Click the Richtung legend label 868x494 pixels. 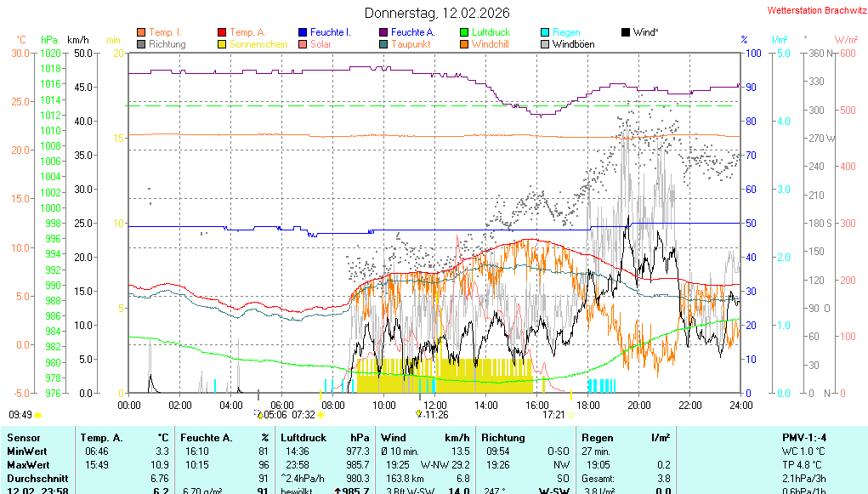(167, 44)
